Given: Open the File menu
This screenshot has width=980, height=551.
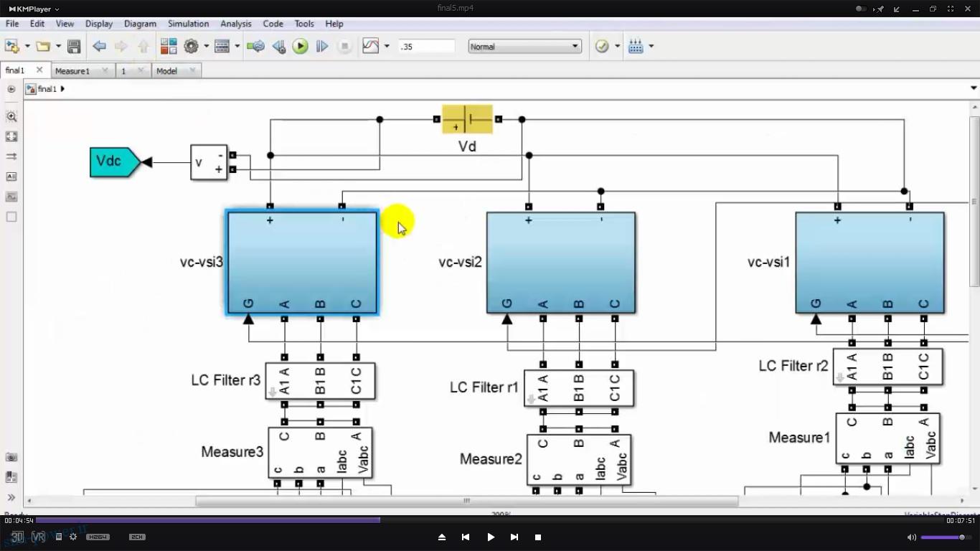Looking at the screenshot, I should coord(12,24).
